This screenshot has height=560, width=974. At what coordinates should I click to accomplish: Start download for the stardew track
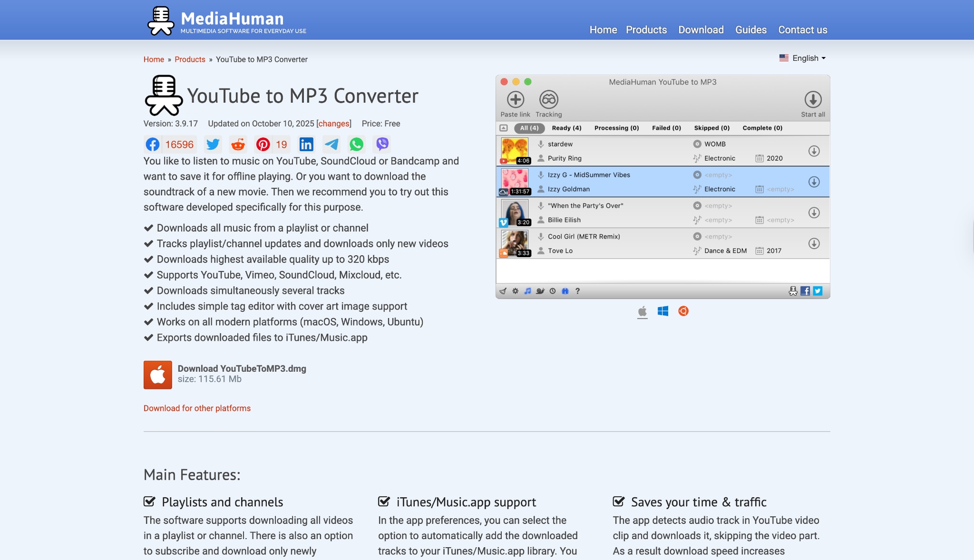point(814,151)
